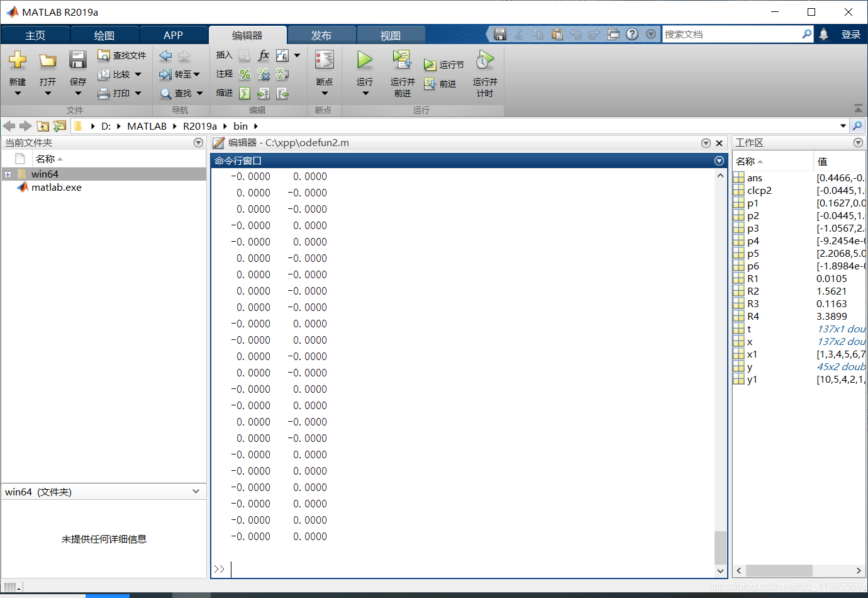The image size is (868, 598).
Task: Expand the win64 (文件夹) details panel chevron
Action: tap(196, 492)
